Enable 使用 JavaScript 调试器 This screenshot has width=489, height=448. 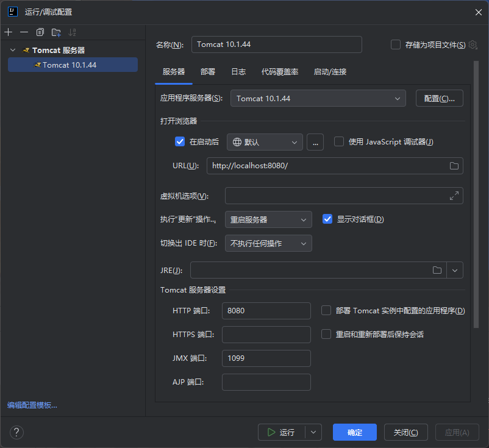click(x=339, y=142)
